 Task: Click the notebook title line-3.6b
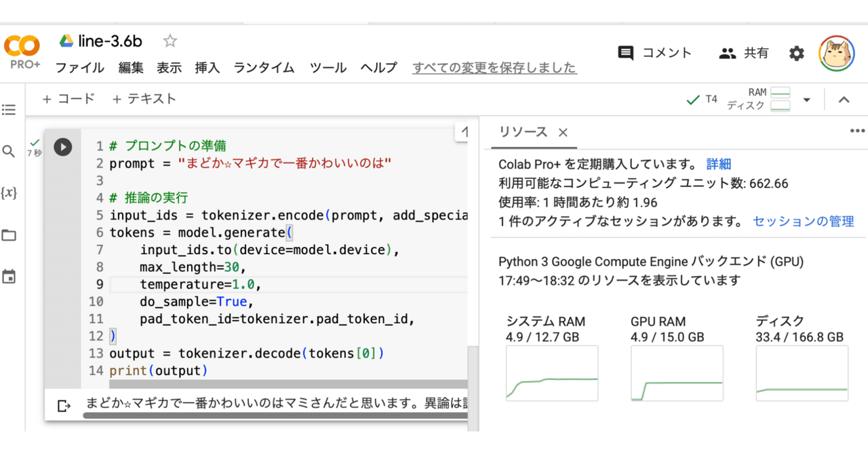111,41
